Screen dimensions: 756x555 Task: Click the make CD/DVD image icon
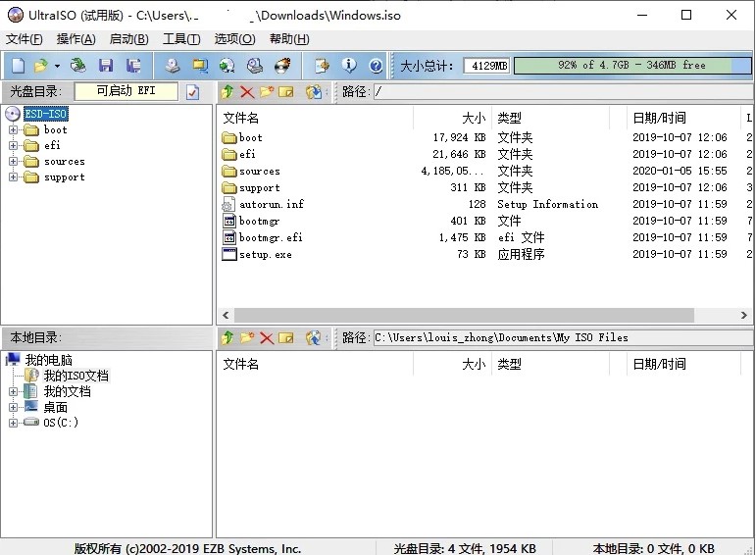point(173,66)
